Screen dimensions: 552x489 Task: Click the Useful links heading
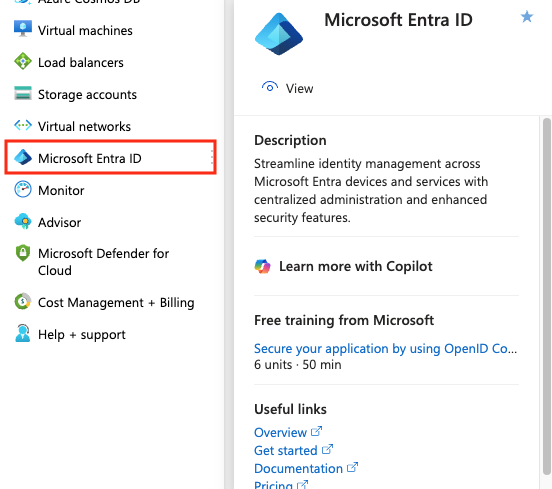pos(290,409)
